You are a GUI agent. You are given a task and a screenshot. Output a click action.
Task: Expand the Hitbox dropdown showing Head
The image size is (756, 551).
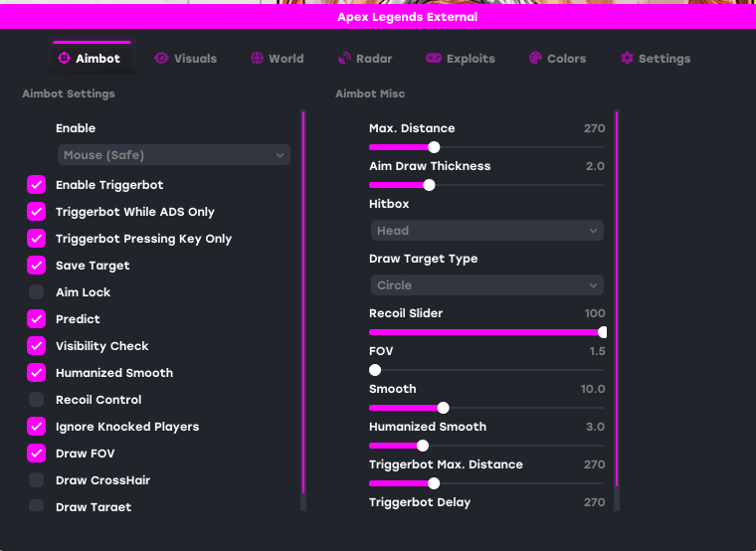487,231
